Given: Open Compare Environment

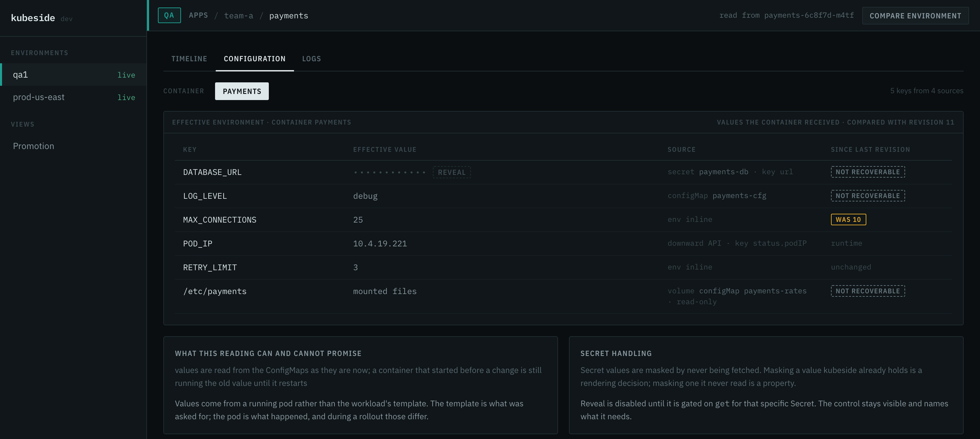Looking at the screenshot, I should click(x=915, y=16).
